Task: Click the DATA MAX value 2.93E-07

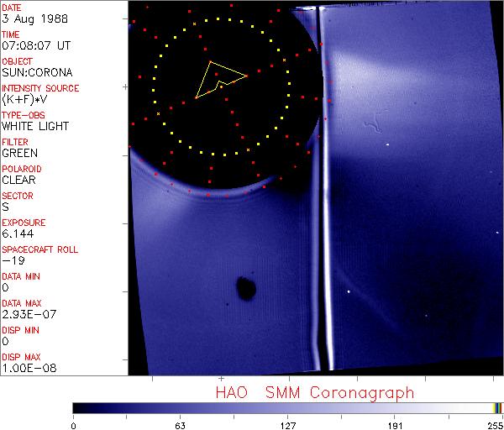Action: (26, 314)
